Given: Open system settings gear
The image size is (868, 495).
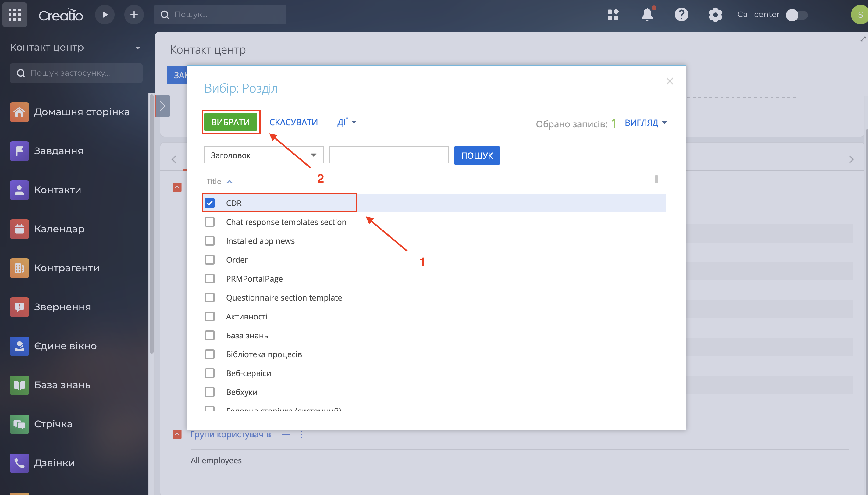Looking at the screenshot, I should point(715,15).
